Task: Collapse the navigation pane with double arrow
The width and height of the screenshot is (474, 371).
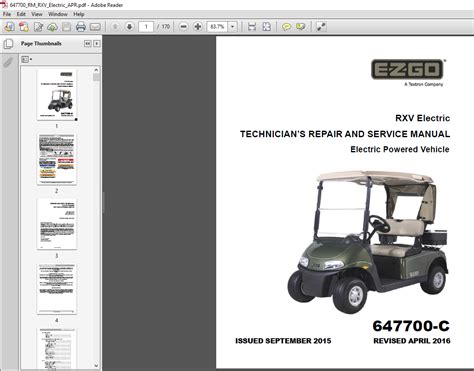Action: [x=87, y=43]
